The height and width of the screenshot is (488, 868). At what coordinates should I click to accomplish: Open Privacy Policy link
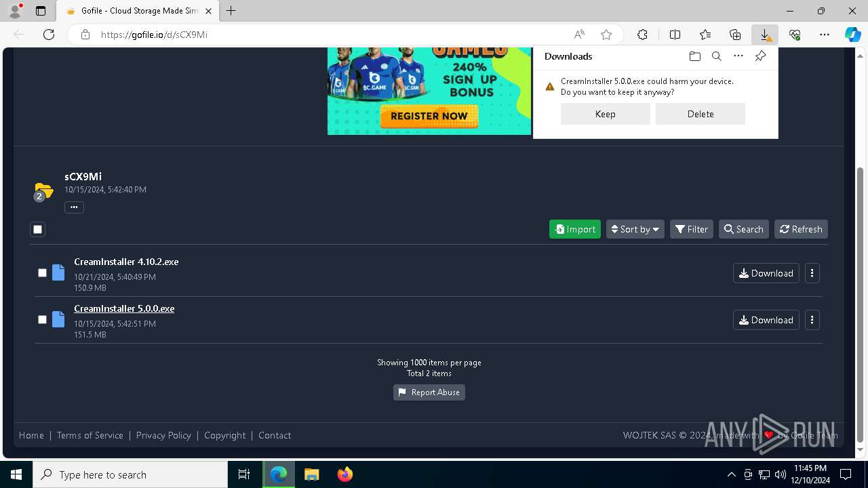[x=163, y=435]
